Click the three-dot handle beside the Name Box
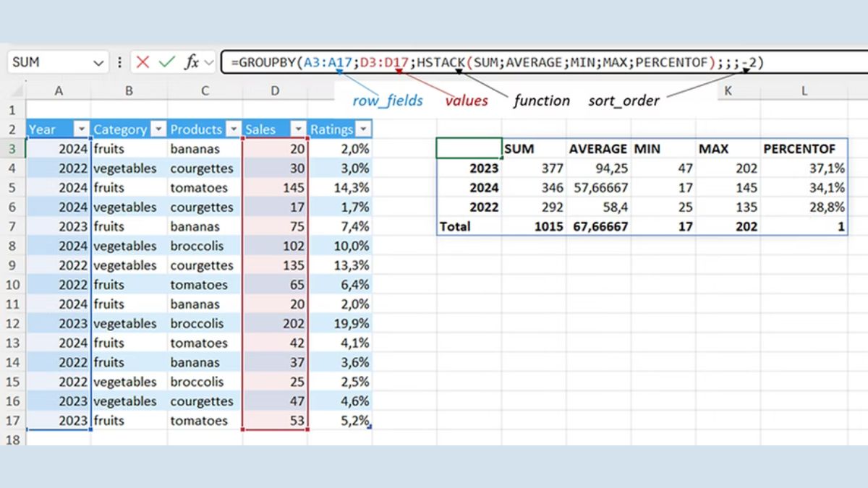The image size is (868, 488). 120,62
